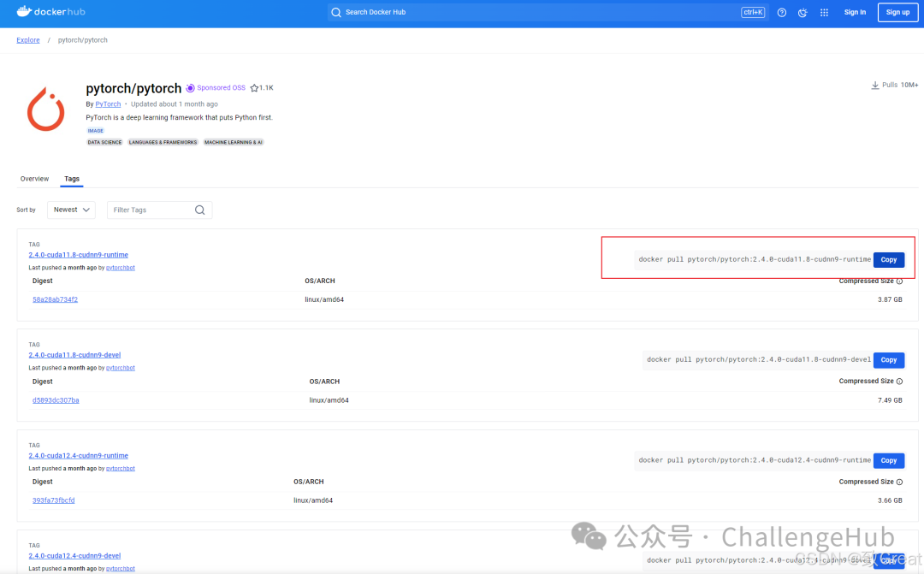Viewport: 924px width, 574px height.
Task: Click the Filter Tags magnifier icon
Action: pos(199,210)
